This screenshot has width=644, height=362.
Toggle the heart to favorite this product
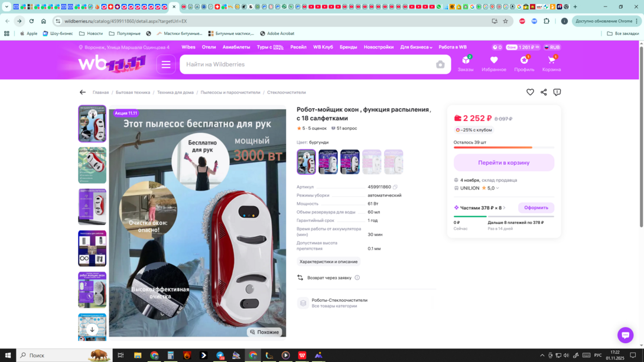point(530,92)
